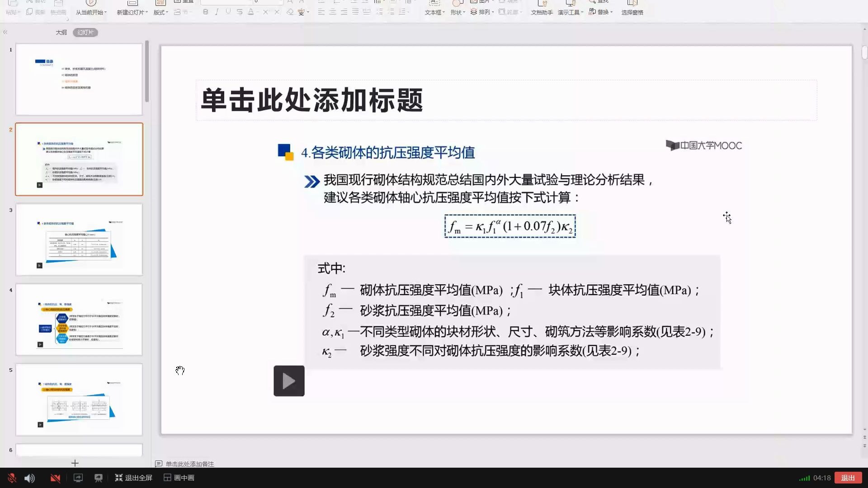
Task: Toggle strikethrough text formatting
Action: (x=240, y=12)
